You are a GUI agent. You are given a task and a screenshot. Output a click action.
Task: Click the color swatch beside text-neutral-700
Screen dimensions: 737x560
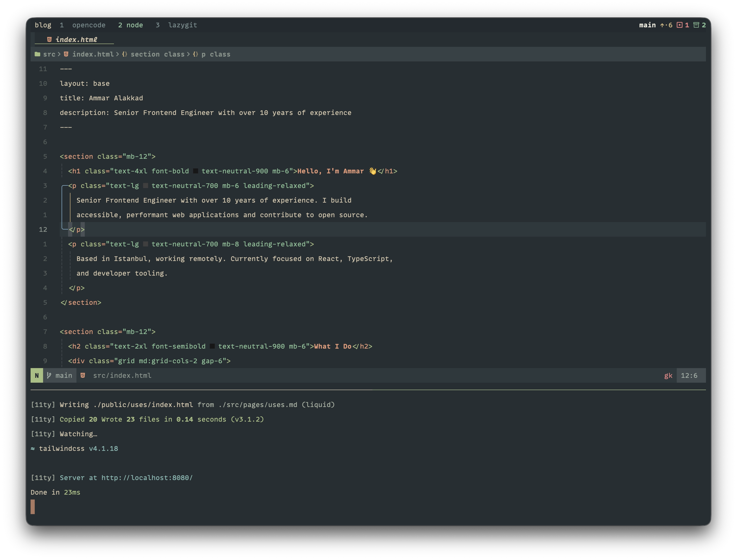pos(146,186)
